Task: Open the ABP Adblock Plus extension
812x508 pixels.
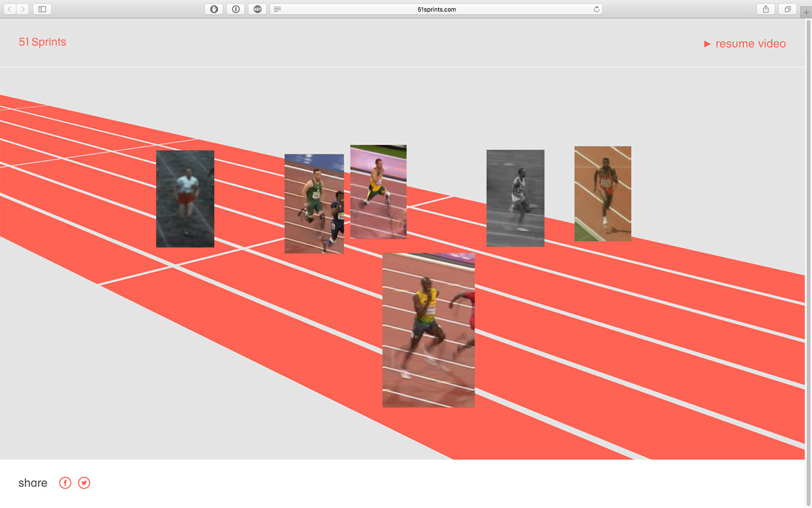Action: [x=258, y=9]
